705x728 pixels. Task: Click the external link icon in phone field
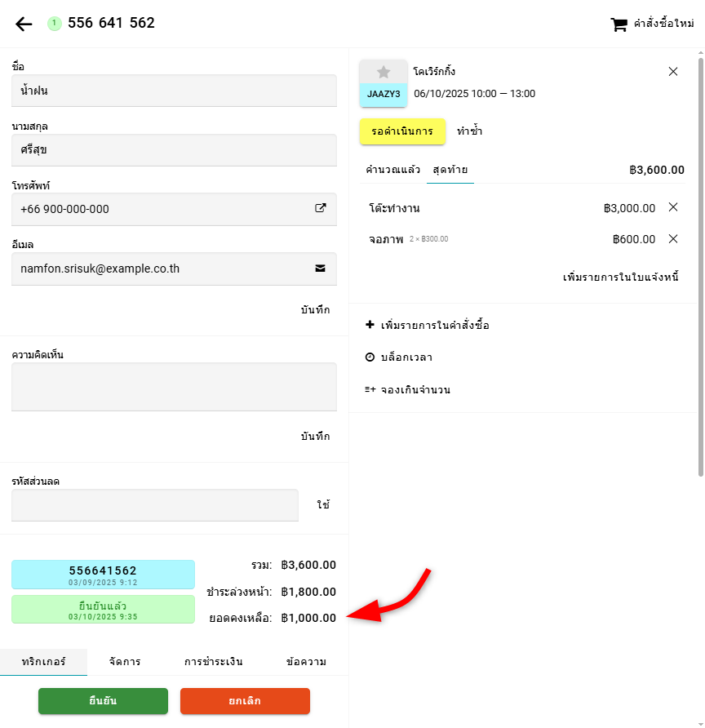(x=321, y=208)
